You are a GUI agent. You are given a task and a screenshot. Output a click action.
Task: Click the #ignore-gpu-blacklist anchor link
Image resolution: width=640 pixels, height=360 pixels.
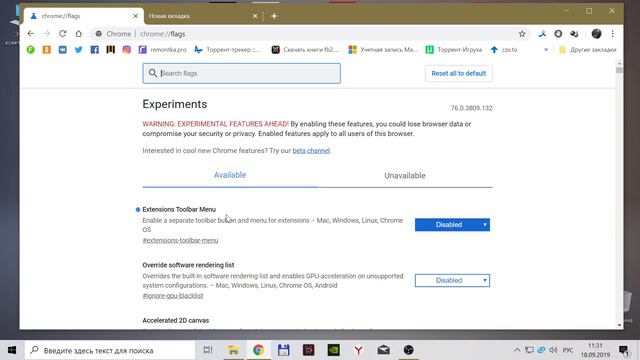pos(173,296)
